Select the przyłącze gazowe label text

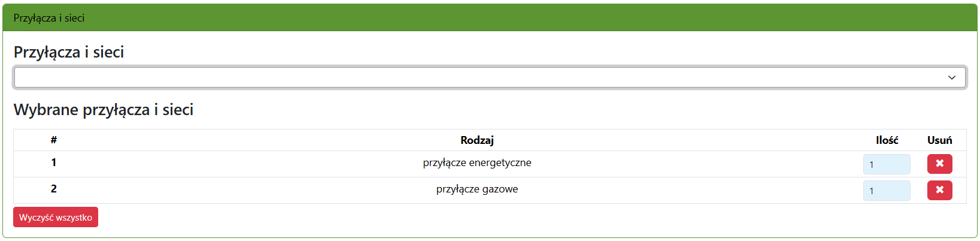coord(477,189)
